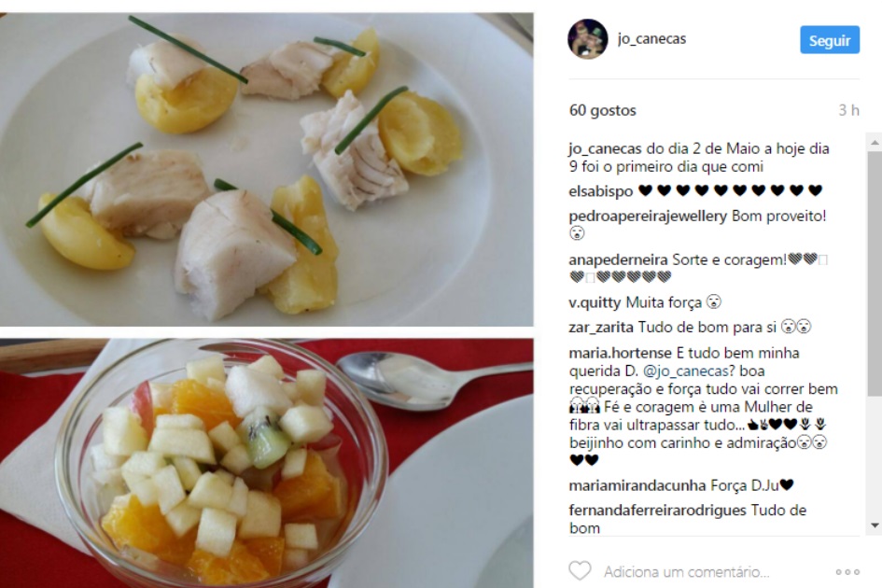Open jo_canecas profile picture avatar
This screenshot has width=882, height=588.
pos(588,39)
